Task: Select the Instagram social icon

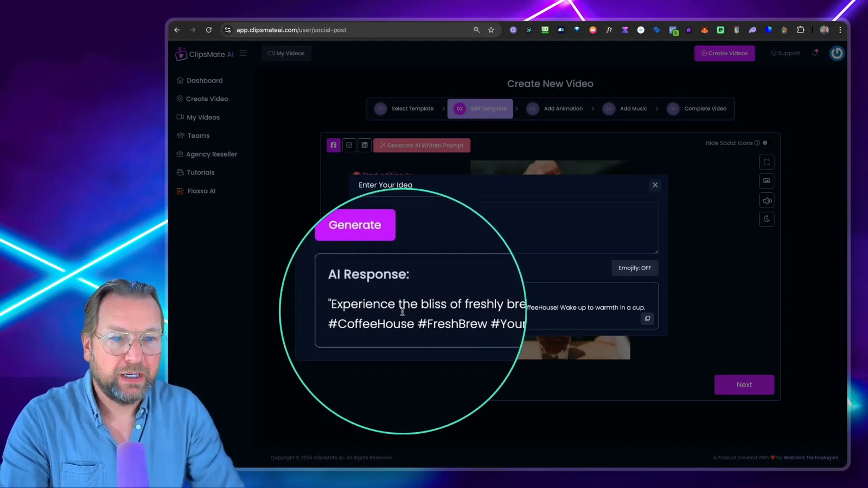Action: [349, 145]
